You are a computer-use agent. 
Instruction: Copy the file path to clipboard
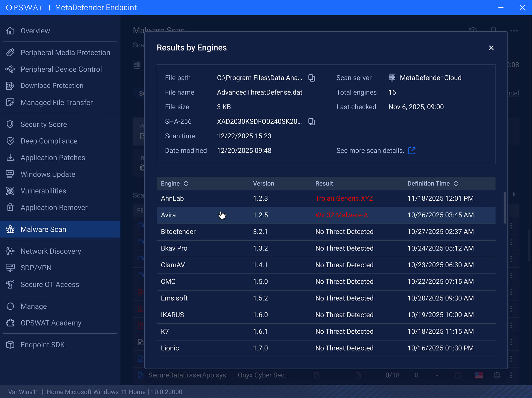[x=311, y=78]
